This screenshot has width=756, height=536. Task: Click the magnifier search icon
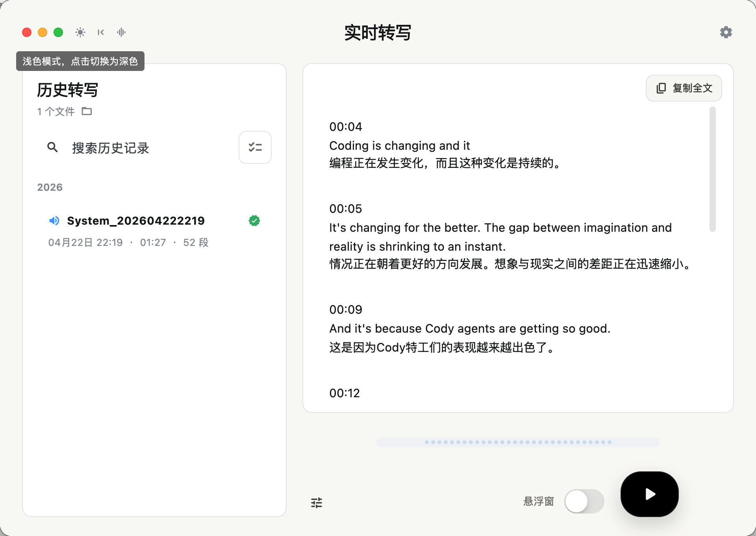[52, 147]
